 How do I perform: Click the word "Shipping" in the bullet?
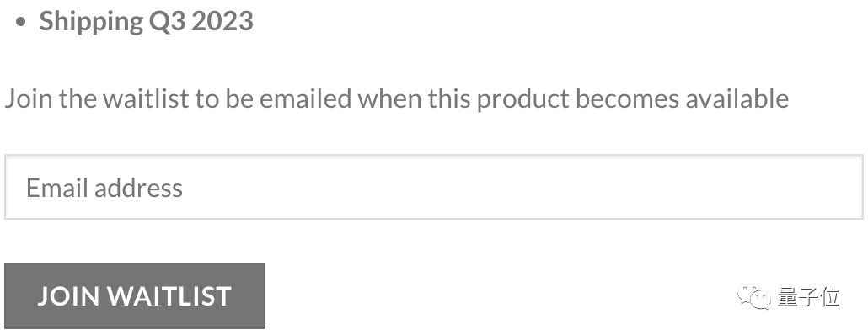(91, 22)
